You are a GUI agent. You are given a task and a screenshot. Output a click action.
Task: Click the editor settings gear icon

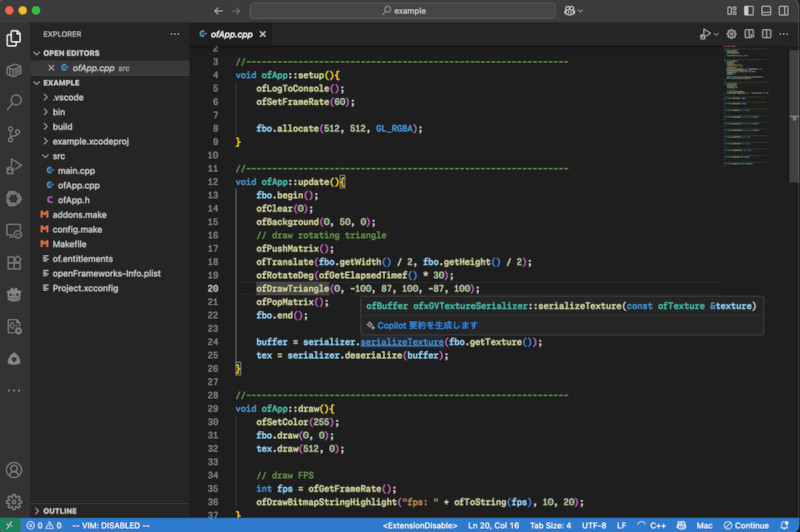point(731,34)
